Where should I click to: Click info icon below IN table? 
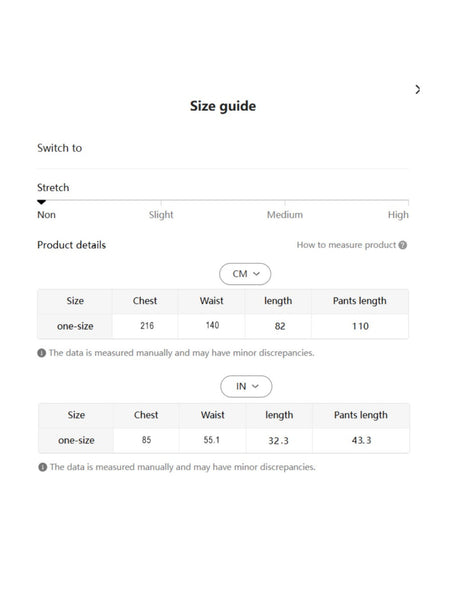click(42, 467)
